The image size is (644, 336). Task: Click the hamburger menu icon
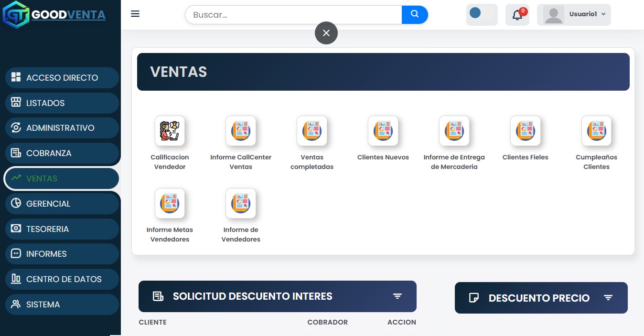(x=135, y=14)
